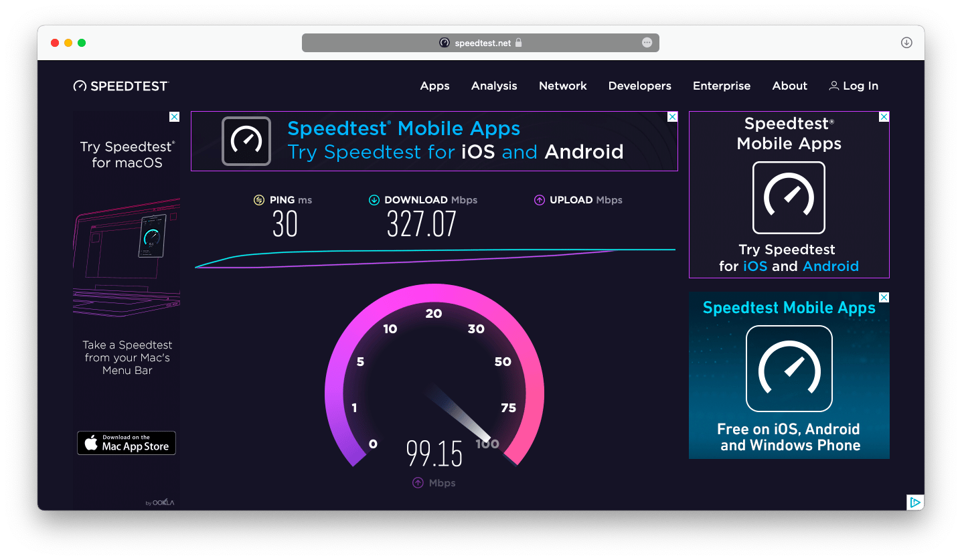This screenshot has width=962, height=560.
Task: Click the 75 mark on the gauge
Action: [x=508, y=408]
